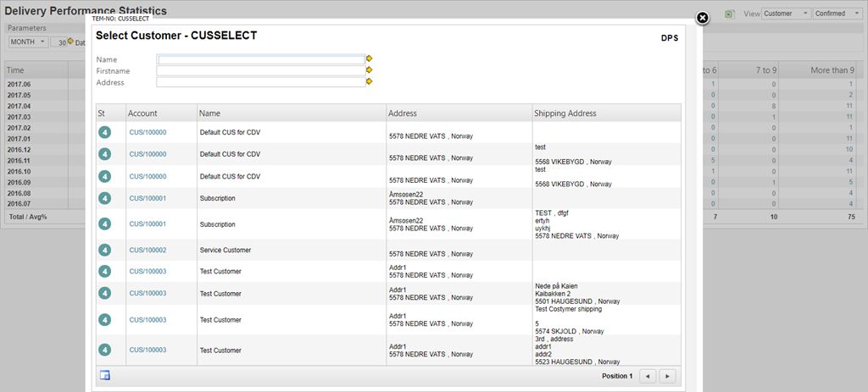Open CUS/100001 link with Åmsosen22 and blank shipping
Screen dimensions: 868x392
click(147, 198)
